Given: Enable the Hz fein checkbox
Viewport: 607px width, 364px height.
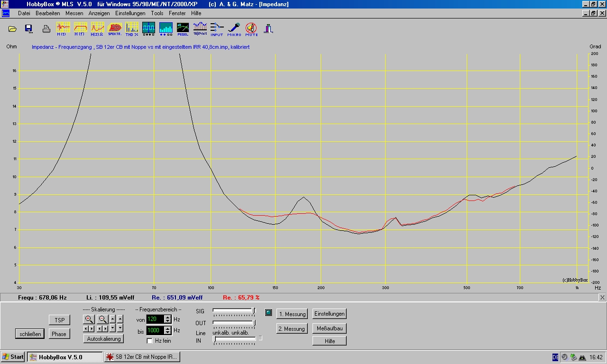Looking at the screenshot, I should pyautogui.click(x=150, y=341).
